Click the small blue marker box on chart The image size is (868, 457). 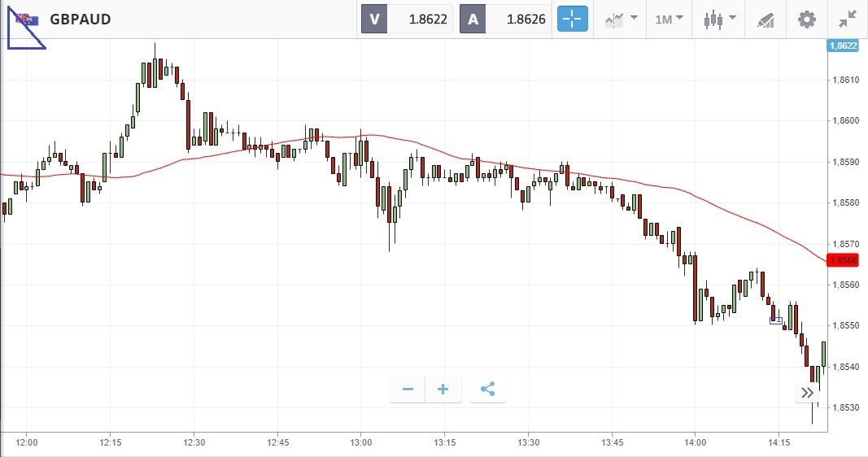(x=776, y=320)
